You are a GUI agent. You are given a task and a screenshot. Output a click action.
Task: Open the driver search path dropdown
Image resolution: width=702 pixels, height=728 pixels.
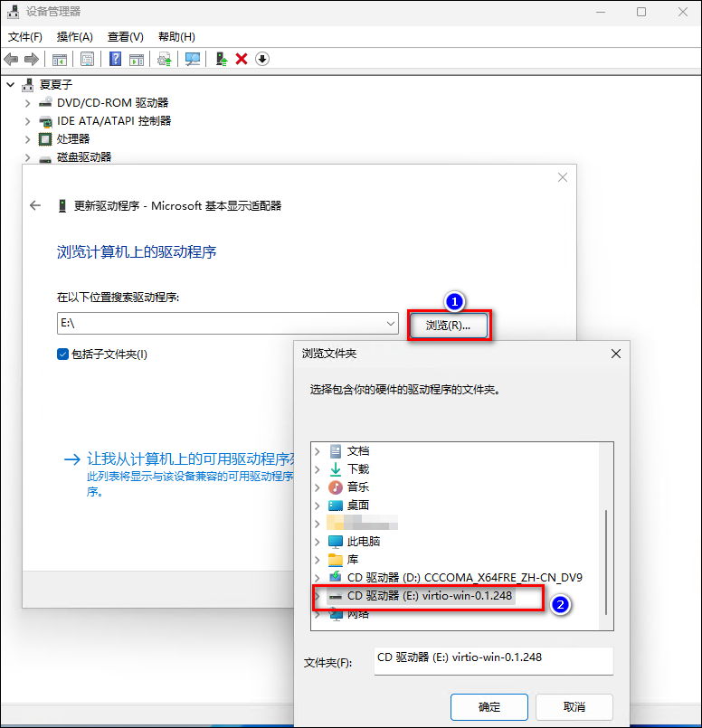(391, 324)
